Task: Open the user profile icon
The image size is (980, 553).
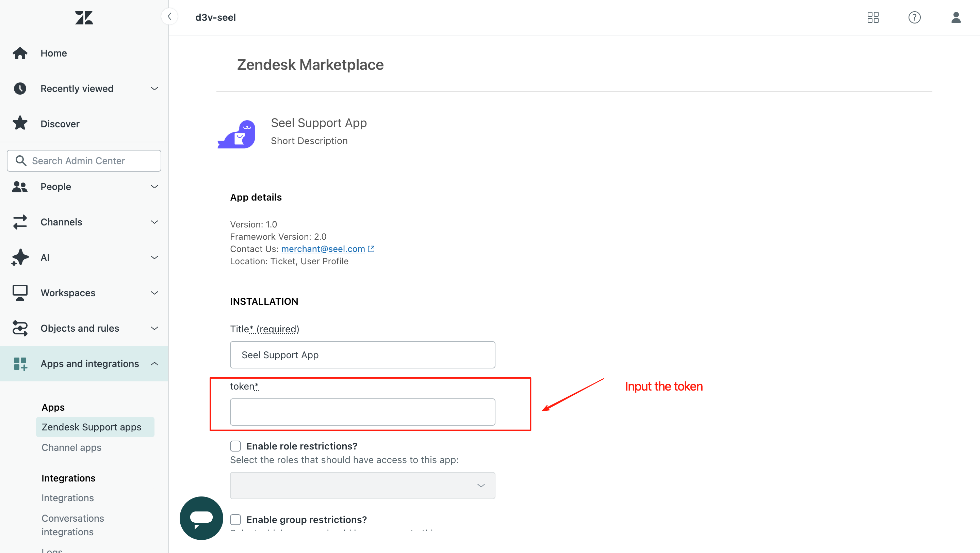Action: [x=955, y=17]
